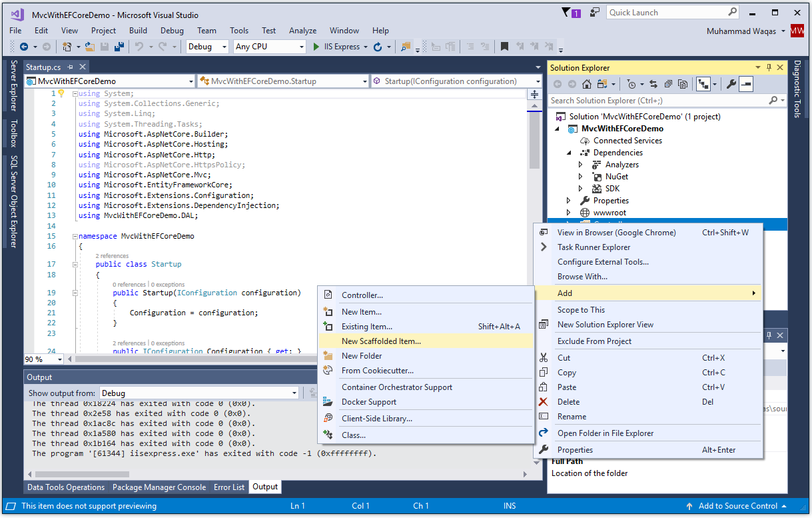Click the Home icon in Solution Explorer
This screenshot has height=518, width=812.
(587, 84)
